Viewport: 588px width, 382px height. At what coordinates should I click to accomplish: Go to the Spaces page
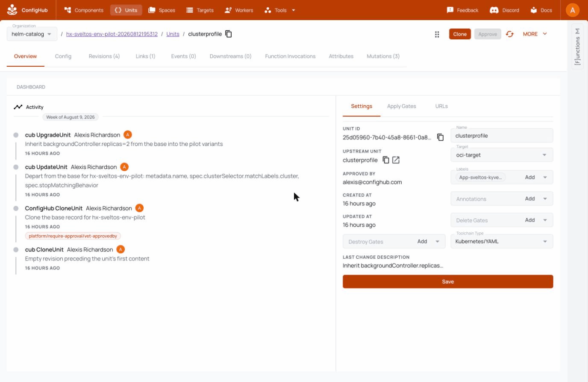162,10
